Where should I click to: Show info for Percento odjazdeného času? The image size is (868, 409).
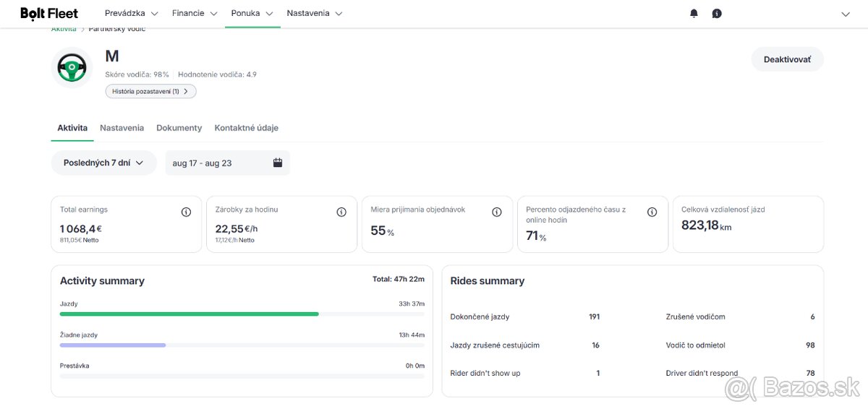coord(652,212)
